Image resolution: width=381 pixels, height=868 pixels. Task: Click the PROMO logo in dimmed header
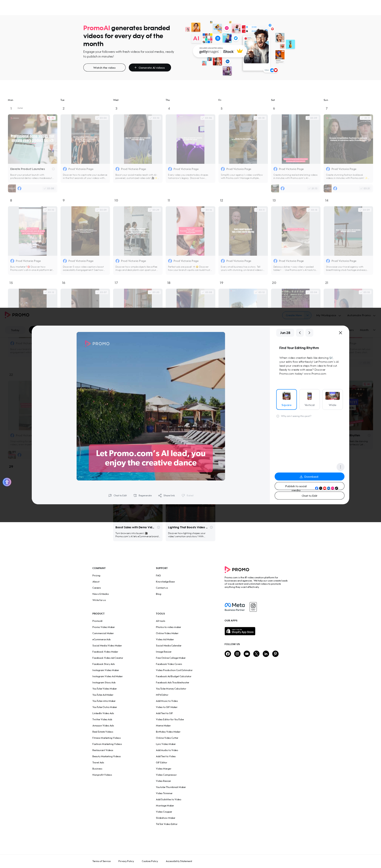pyautogui.click(x=17, y=315)
